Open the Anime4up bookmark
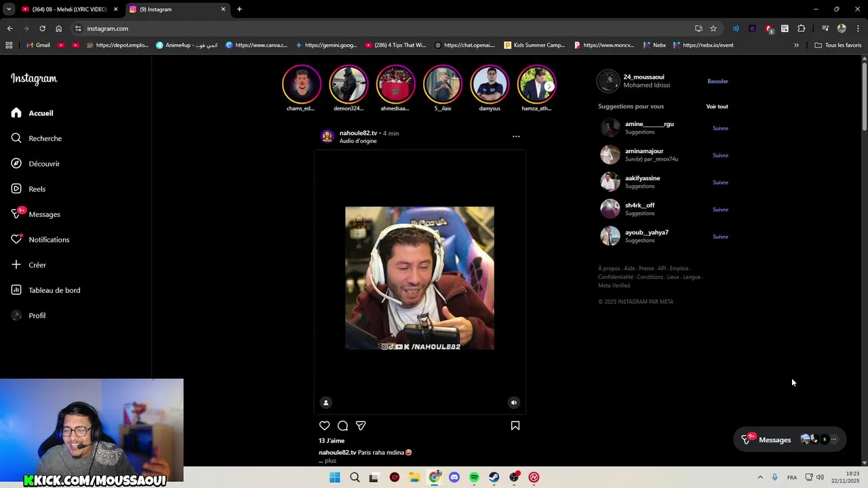The height and width of the screenshot is (488, 868). point(186,45)
